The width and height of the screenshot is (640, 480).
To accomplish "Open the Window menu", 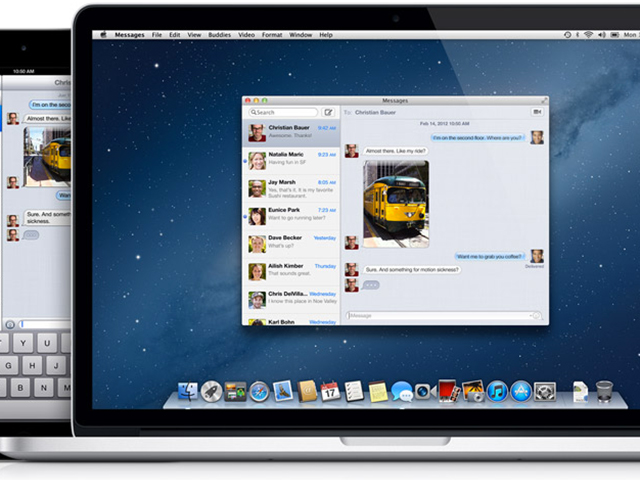I will coord(301,35).
